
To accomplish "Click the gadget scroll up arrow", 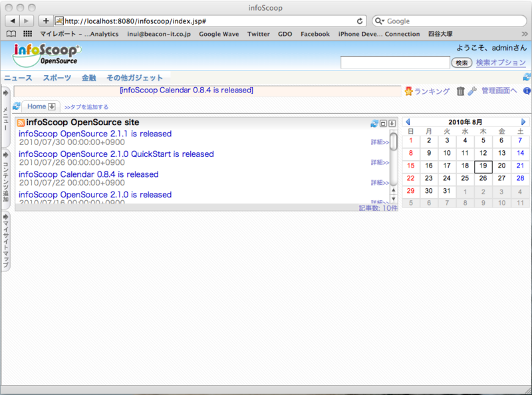I will (x=394, y=190).
